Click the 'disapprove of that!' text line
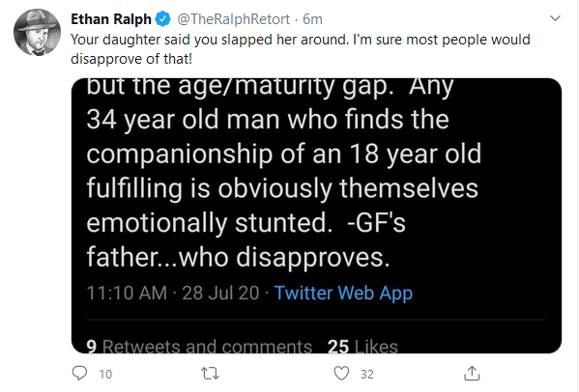The image size is (579, 392). (x=131, y=59)
